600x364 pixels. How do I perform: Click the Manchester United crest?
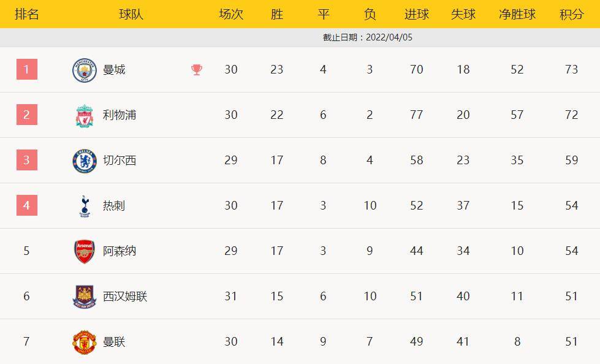(x=85, y=342)
